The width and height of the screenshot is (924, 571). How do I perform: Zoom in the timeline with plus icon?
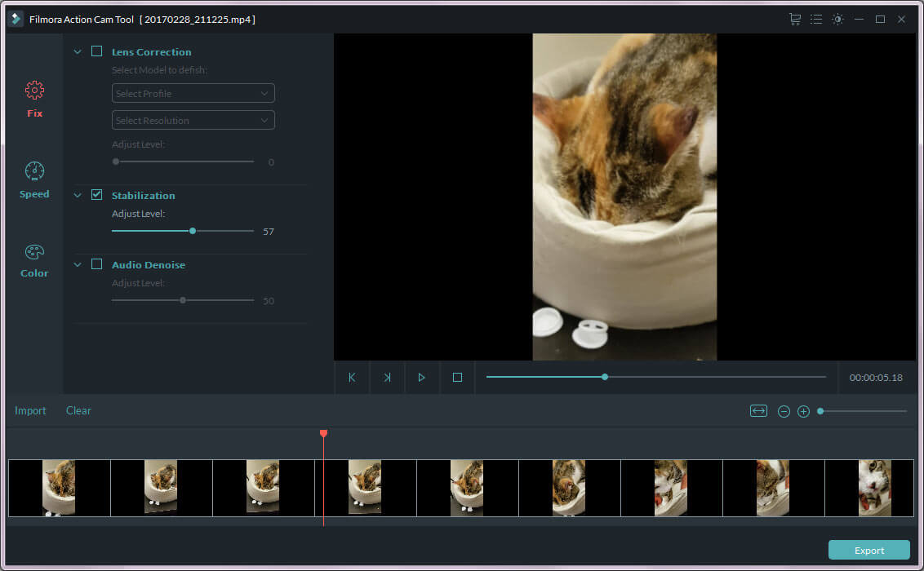coord(803,411)
